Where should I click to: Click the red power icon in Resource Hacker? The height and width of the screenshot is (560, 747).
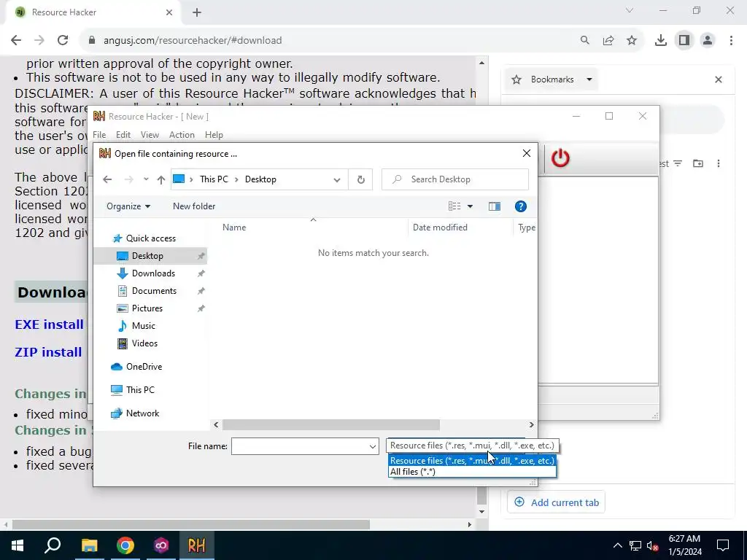[560, 157]
